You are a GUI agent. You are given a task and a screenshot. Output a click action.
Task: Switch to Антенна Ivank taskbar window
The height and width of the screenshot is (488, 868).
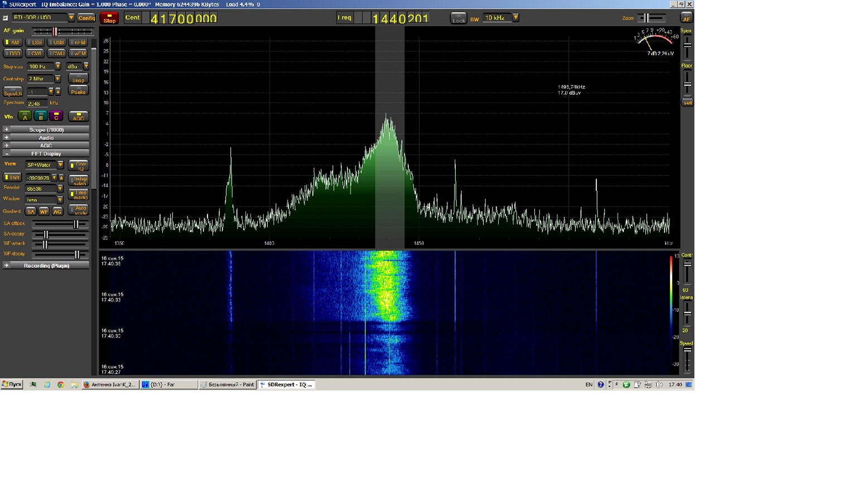[110, 384]
